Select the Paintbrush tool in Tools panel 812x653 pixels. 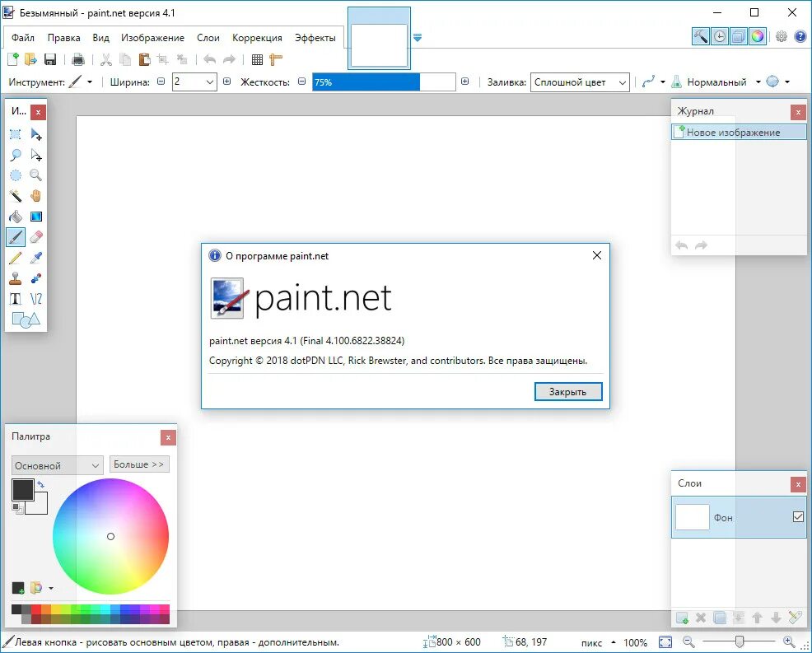coord(16,237)
